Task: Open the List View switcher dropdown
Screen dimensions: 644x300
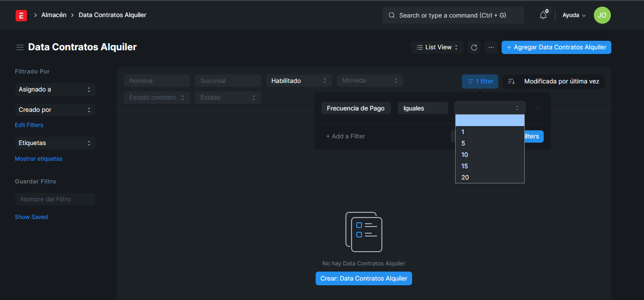Action: (437, 47)
